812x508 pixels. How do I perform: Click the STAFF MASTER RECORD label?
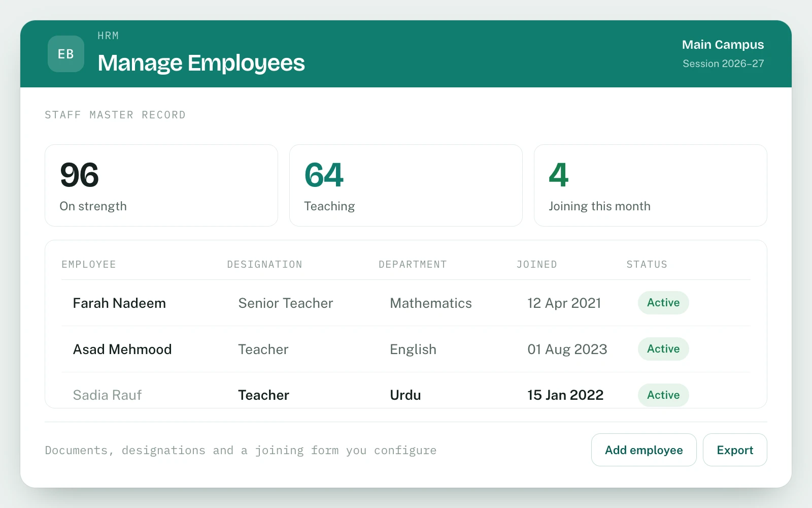click(115, 115)
